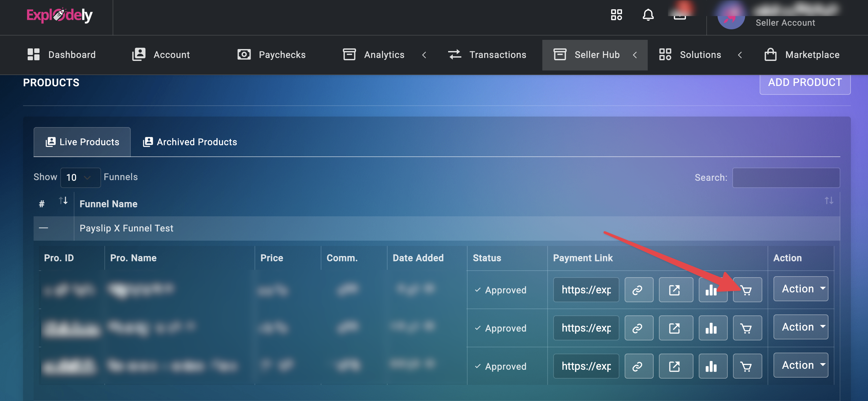Sort by the # column arrows
The width and height of the screenshot is (868, 401).
click(63, 201)
